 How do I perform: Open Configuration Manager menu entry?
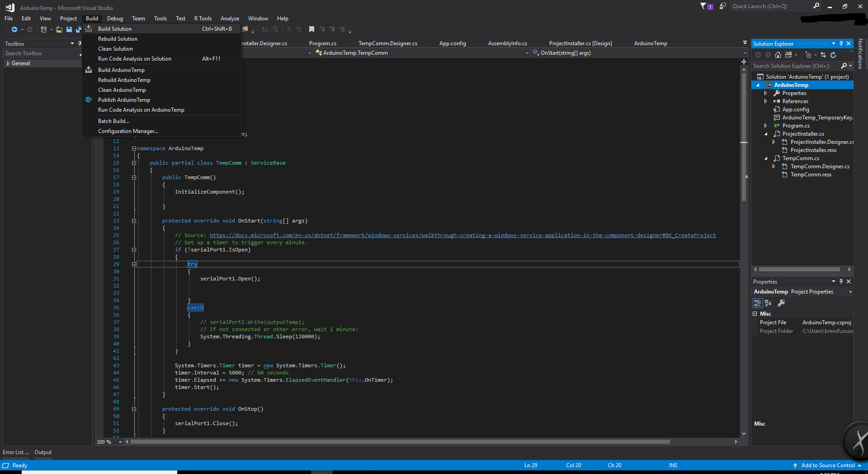tap(162, 131)
